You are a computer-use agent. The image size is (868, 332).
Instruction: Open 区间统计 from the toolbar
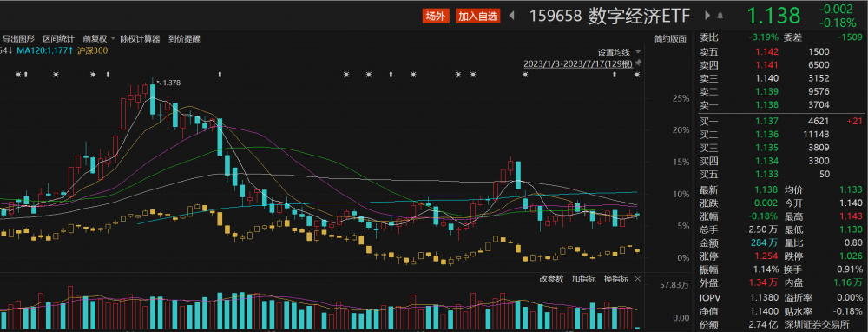coord(59,39)
